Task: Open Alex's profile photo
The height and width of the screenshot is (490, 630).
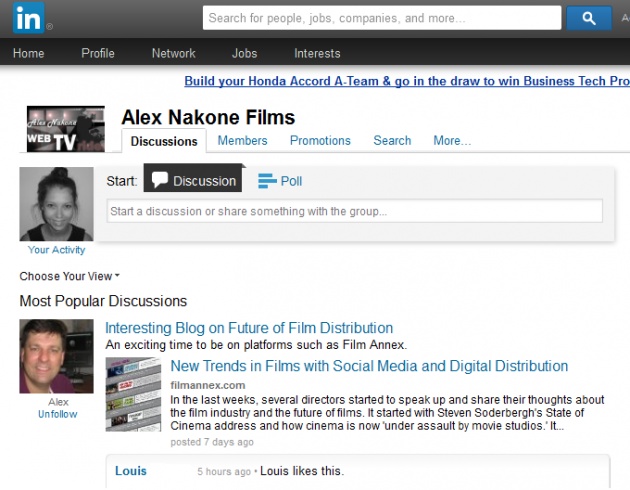Action: coord(56,356)
